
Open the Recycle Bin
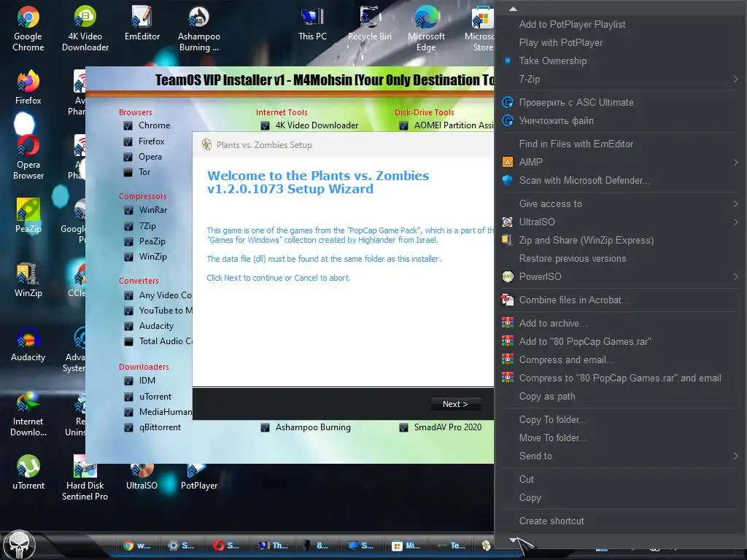pyautogui.click(x=369, y=24)
